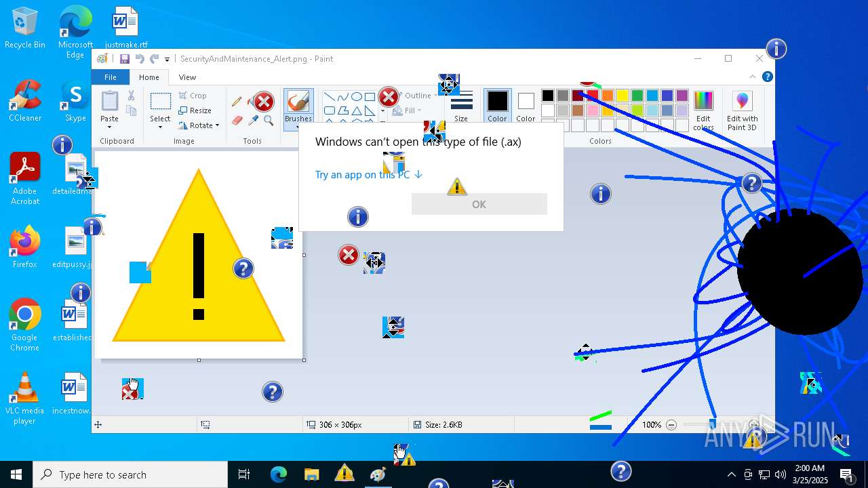This screenshot has width=868, height=488.
Task: Switch to the Home tab
Action: pos(149,77)
